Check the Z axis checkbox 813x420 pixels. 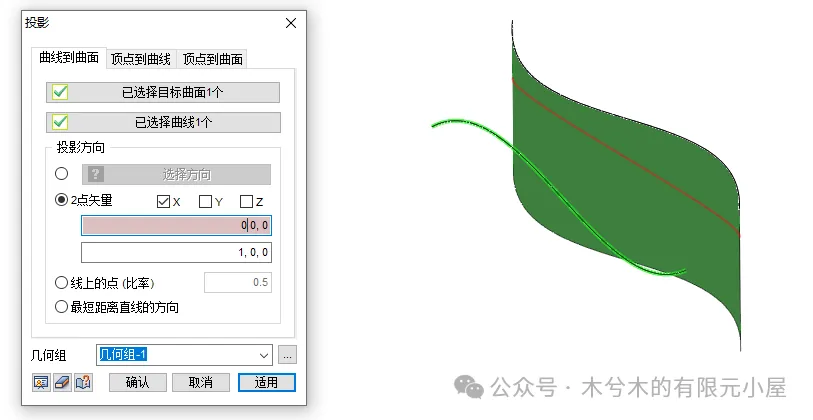point(246,201)
